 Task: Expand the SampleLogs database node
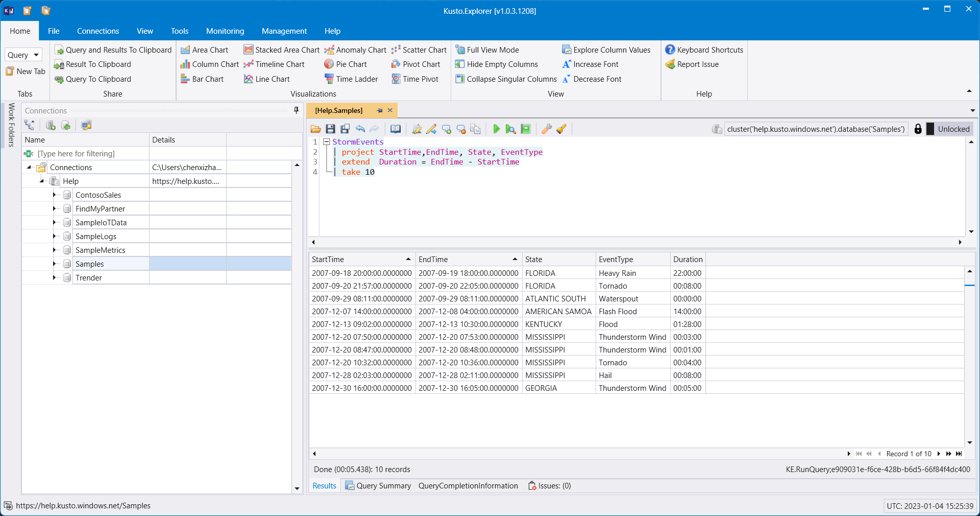click(54, 236)
